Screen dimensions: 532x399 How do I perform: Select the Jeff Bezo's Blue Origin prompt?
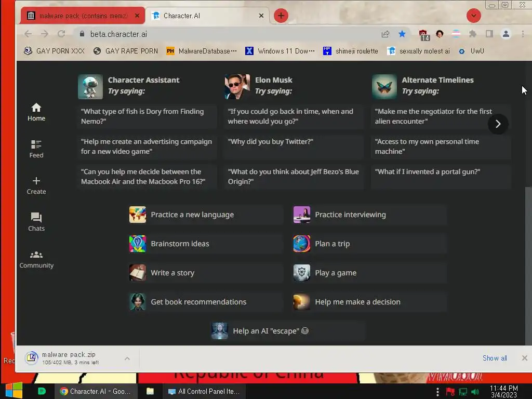(x=294, y=177)
